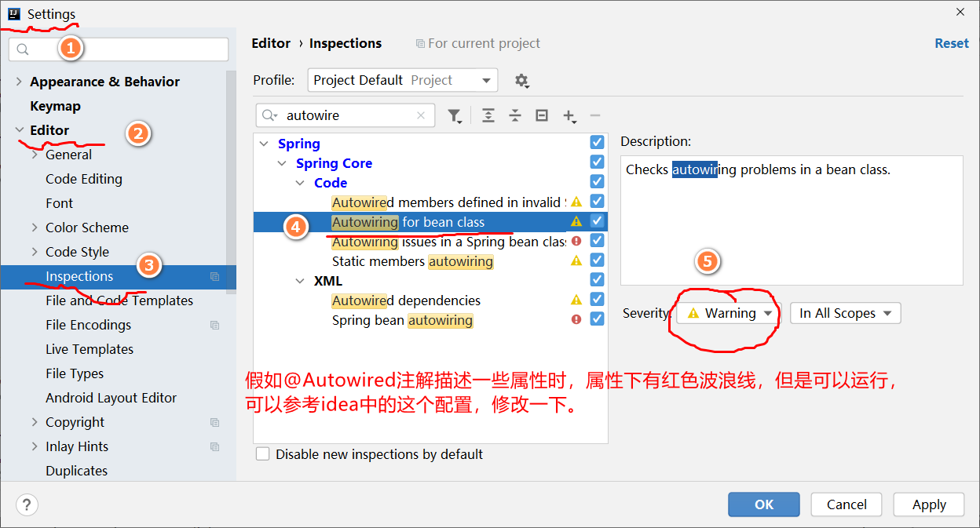Click warning icon on Autowired members row
The height and width of the screenshot is (528, 980).
coord(576,202)
